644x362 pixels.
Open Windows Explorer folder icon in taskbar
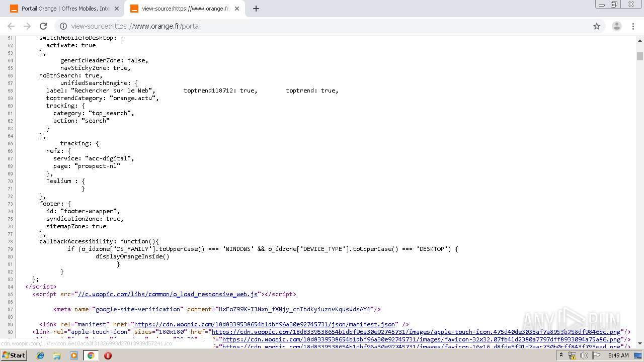(x=57, y=355)
